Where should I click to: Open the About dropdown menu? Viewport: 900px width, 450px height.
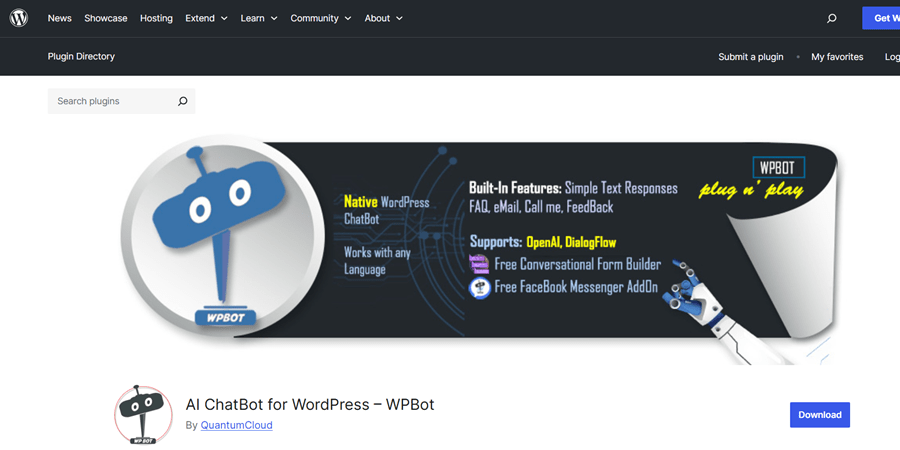click(x=383, y=18)
